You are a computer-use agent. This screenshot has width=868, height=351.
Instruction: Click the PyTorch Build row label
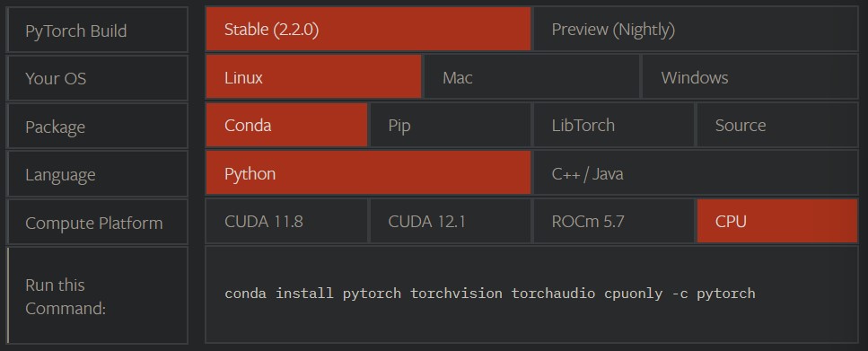tap(98, 30)
